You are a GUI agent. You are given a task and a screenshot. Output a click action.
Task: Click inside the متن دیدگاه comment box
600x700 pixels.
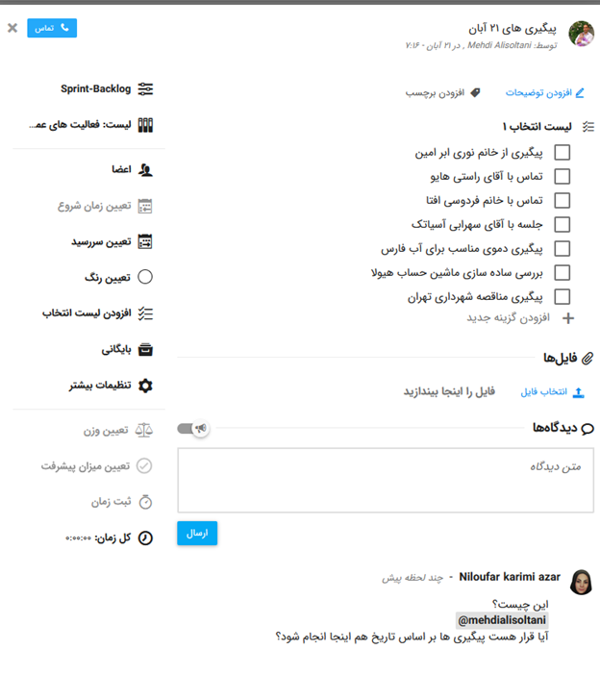click(385, 479)
